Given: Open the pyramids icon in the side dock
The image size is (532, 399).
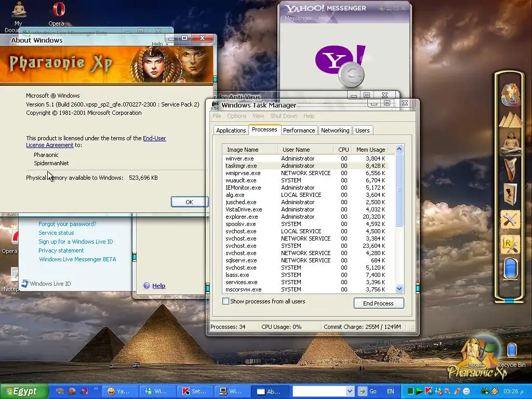Looking at the screenshot, I should (x=510, y=121).
